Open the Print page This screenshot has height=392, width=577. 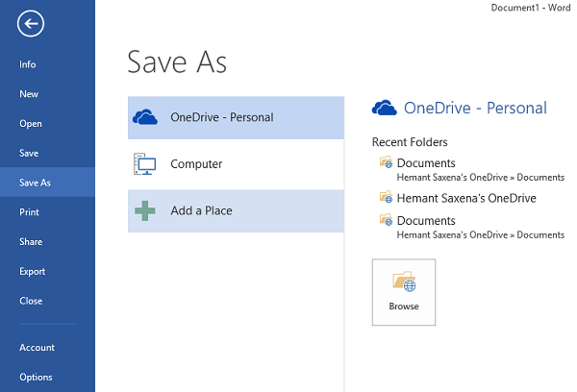pyautogui.click(x=29, y=212)
